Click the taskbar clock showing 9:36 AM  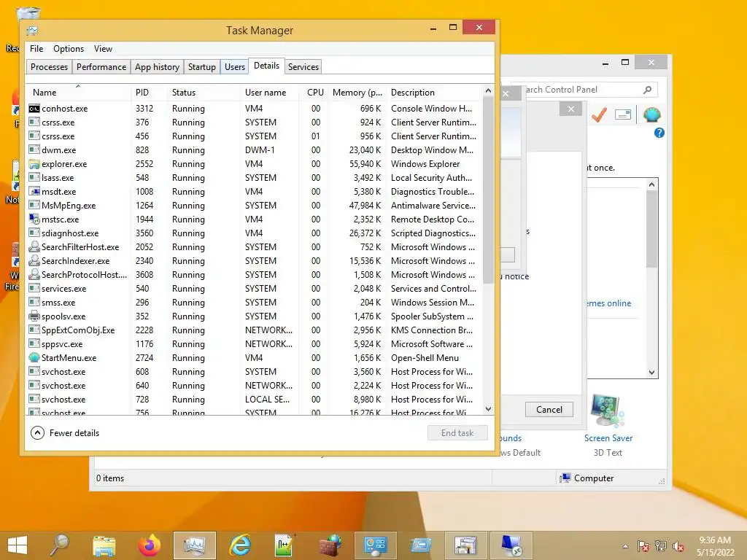[715, 546]
